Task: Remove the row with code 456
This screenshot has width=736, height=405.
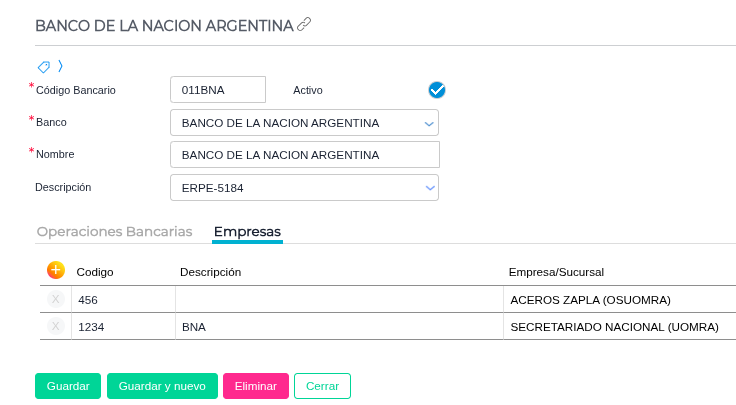Action: 56,299
